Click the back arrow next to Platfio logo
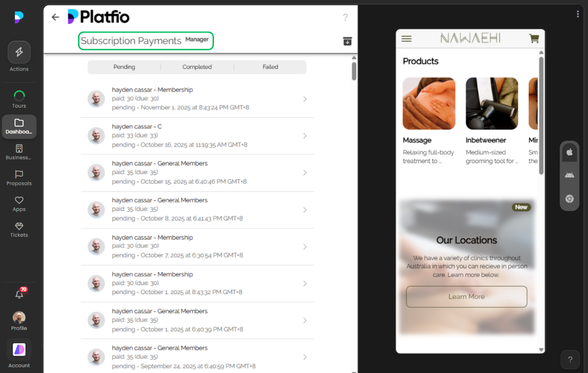 click(55, 17)
